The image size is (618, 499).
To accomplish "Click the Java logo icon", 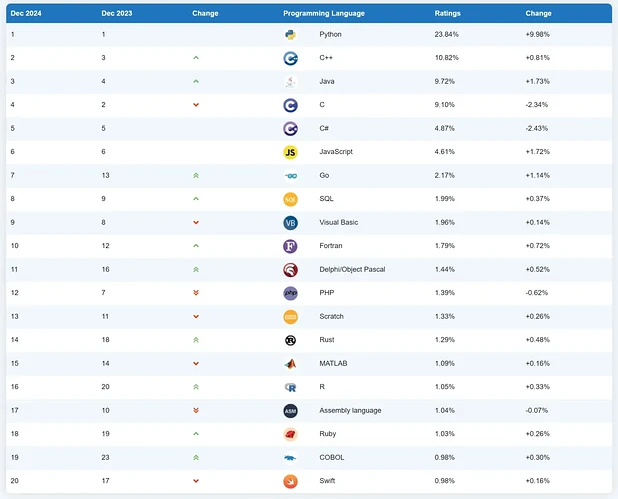I will click(x=290, y=81).
